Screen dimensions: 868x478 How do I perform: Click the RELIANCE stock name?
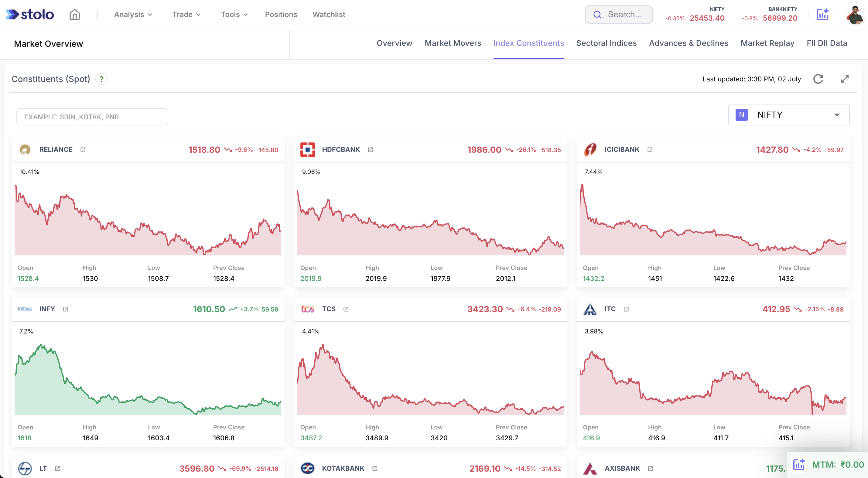click(x=56, y=149)
